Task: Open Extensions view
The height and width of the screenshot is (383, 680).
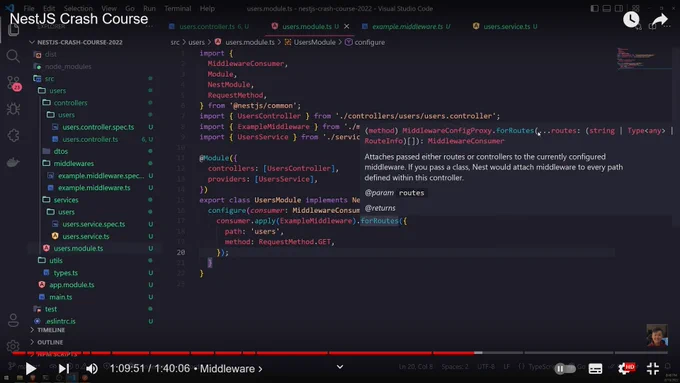Action: pyautogui.click(x=13, y=136)
